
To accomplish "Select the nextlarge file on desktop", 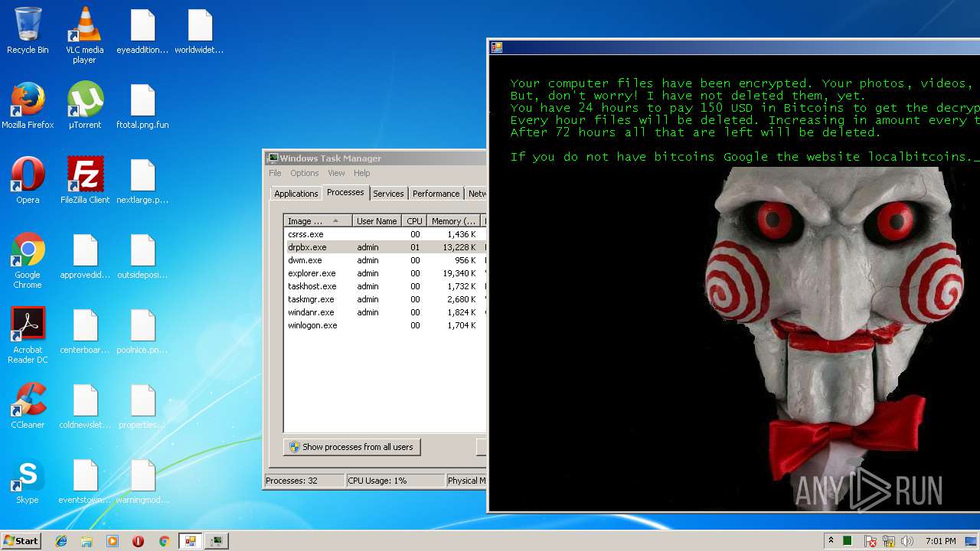I will coord(142,181).
